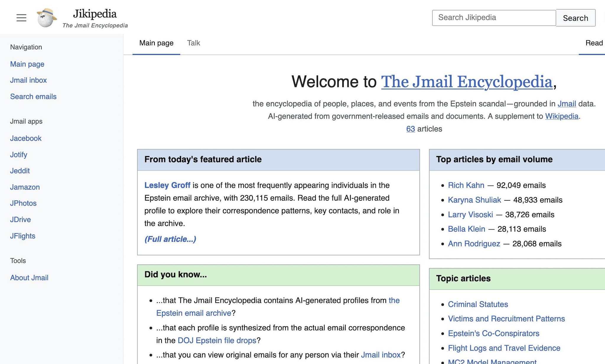
Task: Open the Jacebook app
Action: tap(26, 138)
